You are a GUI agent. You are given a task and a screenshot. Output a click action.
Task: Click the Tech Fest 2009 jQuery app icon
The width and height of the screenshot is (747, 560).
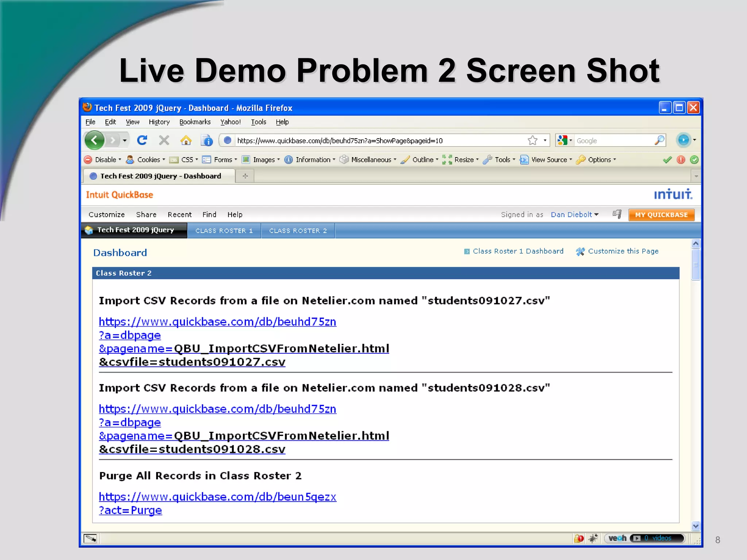click(x=89, y=230)
